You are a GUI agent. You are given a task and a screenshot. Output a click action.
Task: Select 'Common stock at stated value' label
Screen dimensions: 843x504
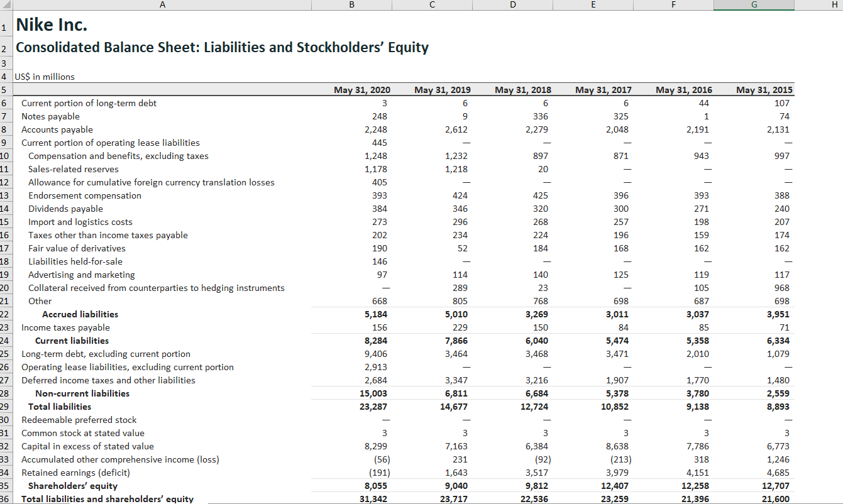[83, 433]
